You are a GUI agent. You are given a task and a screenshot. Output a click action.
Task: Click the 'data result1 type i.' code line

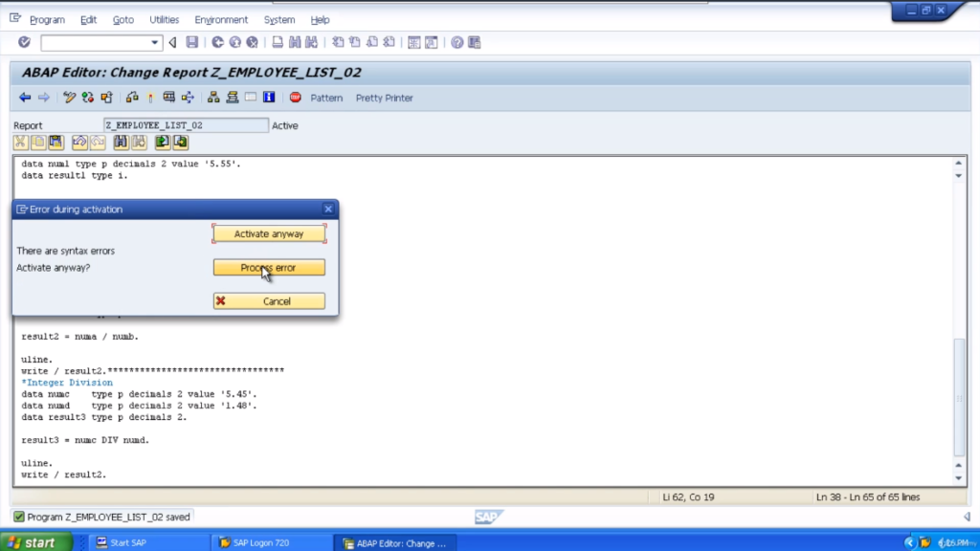tap(75, 176)
